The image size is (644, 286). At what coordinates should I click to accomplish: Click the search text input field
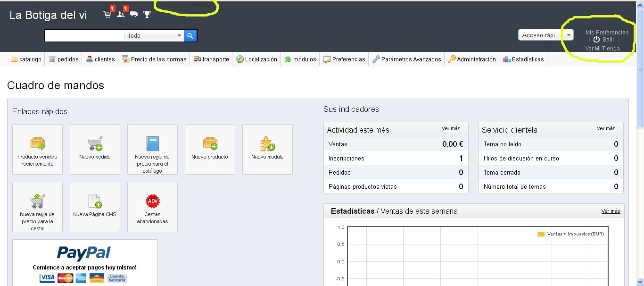coord(85,35)
